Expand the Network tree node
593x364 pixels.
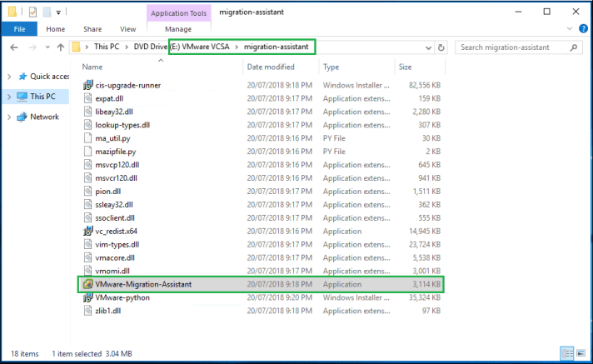point(9,117)
